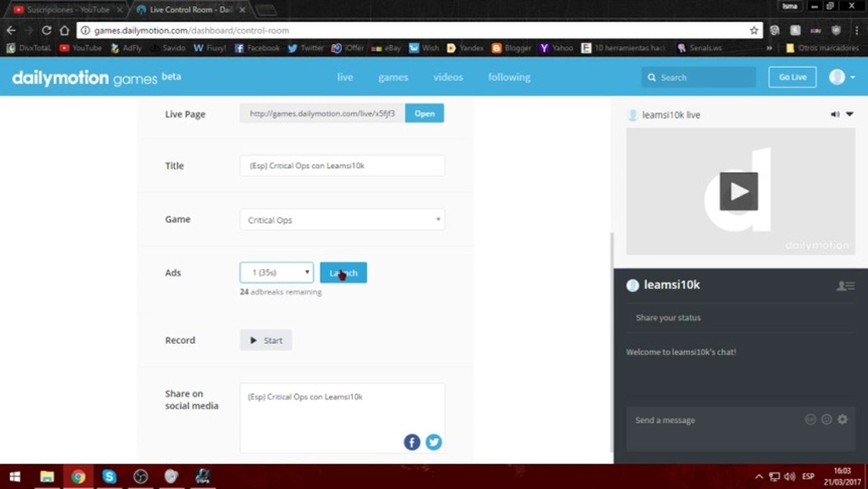This screenshot has height=489, width=868.
Task: Click the Go Live button
Action: [792, 77]
